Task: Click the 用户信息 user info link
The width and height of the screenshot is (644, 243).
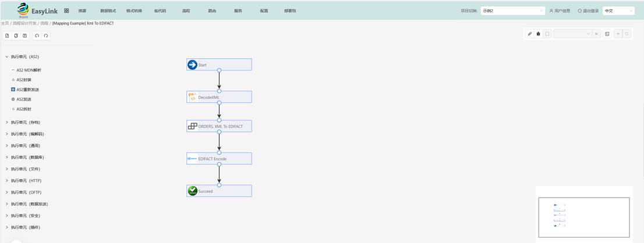Action: (560, 11)
